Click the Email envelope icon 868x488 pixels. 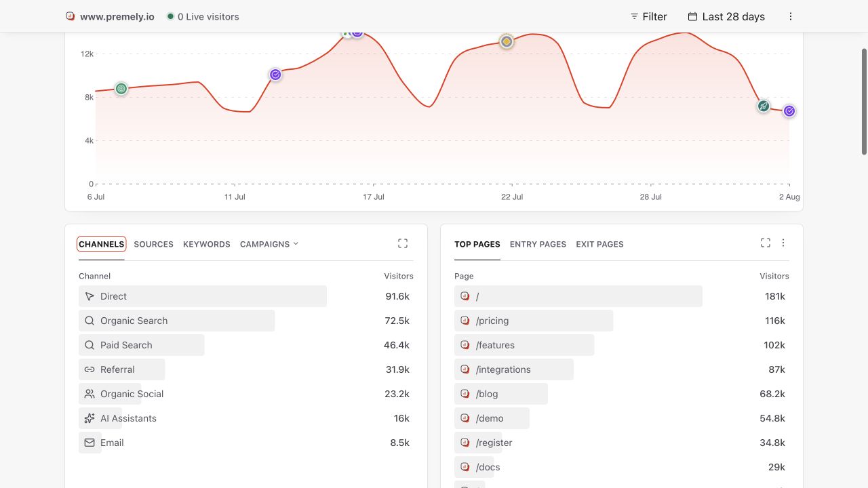[90, 443]
